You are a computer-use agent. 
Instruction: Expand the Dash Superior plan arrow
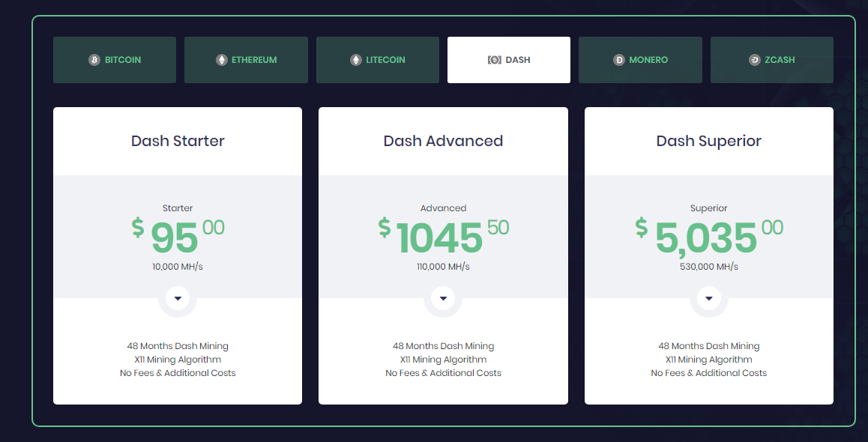pos(708,298)
